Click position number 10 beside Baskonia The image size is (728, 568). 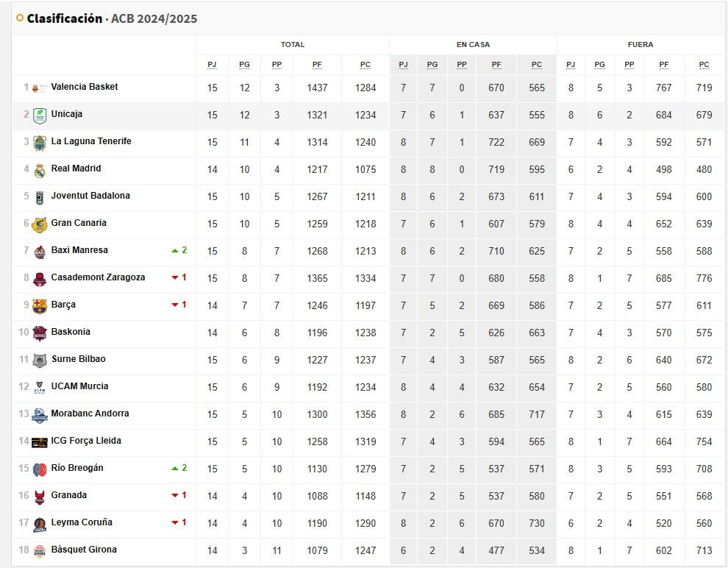(24, 332)
